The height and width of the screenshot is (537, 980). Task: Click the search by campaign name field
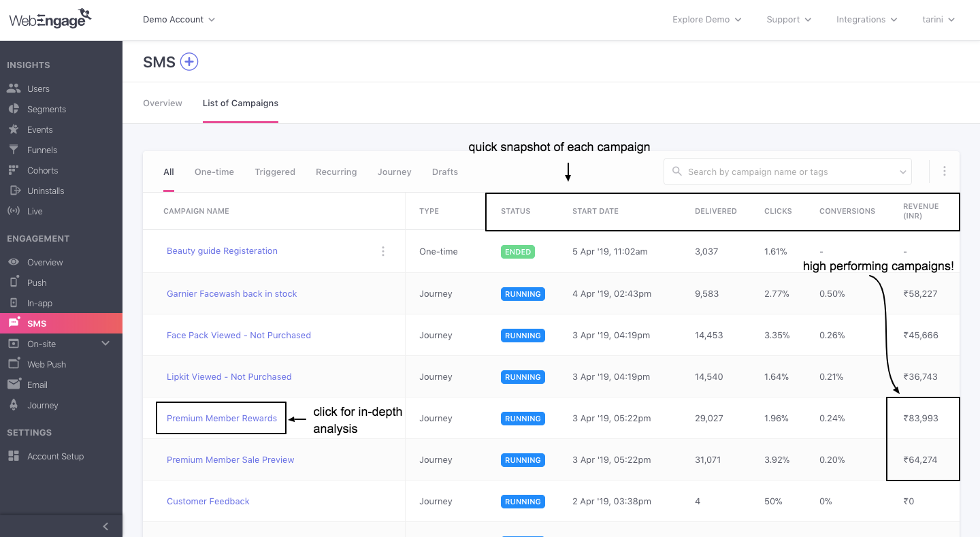pos(787,172)
